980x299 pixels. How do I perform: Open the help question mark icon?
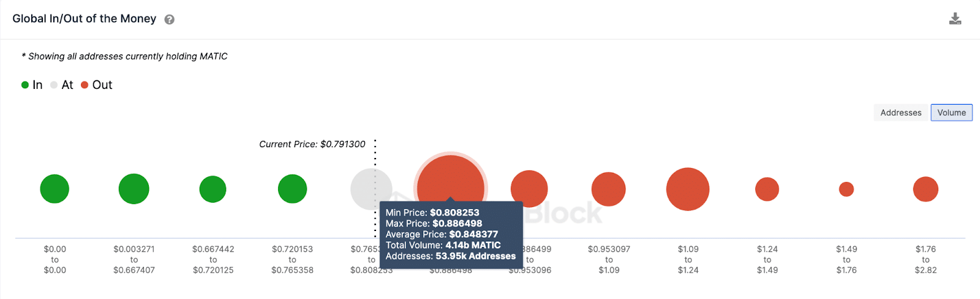170,20
